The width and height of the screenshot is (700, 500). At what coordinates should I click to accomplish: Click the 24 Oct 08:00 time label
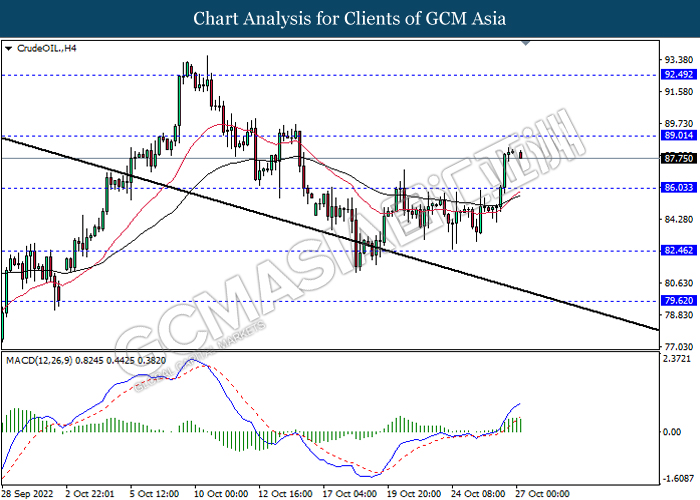(x=478, y=494)
